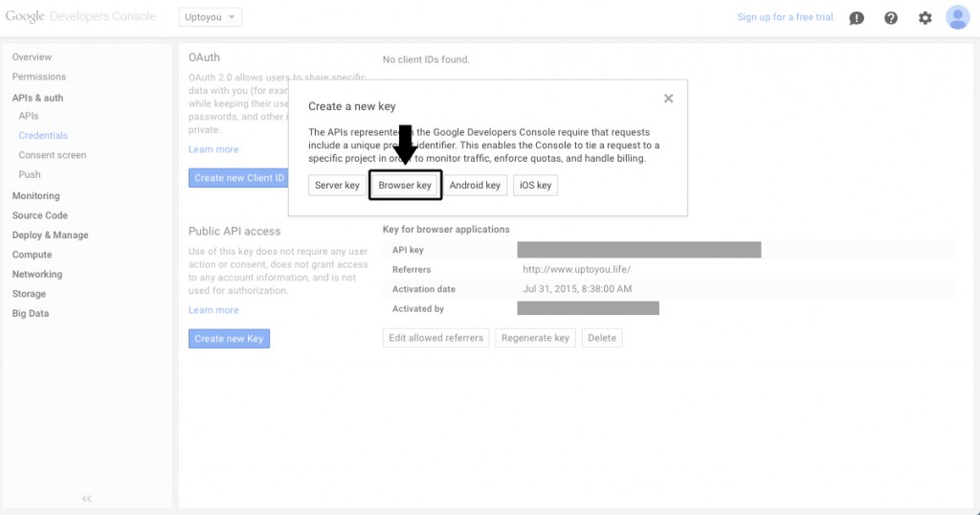Image resolution: width=980 pixels, height=515 pixels.
Task: Click 'Key for browser applications' heading
Action: pyautogui.click(x=446, y=230)
